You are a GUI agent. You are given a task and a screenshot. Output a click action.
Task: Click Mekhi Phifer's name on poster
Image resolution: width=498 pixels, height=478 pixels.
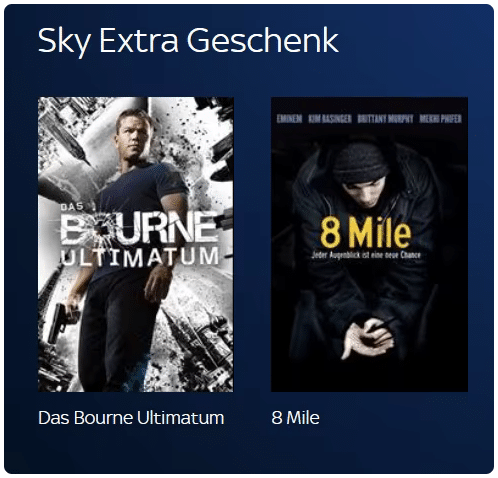point(440,119)
